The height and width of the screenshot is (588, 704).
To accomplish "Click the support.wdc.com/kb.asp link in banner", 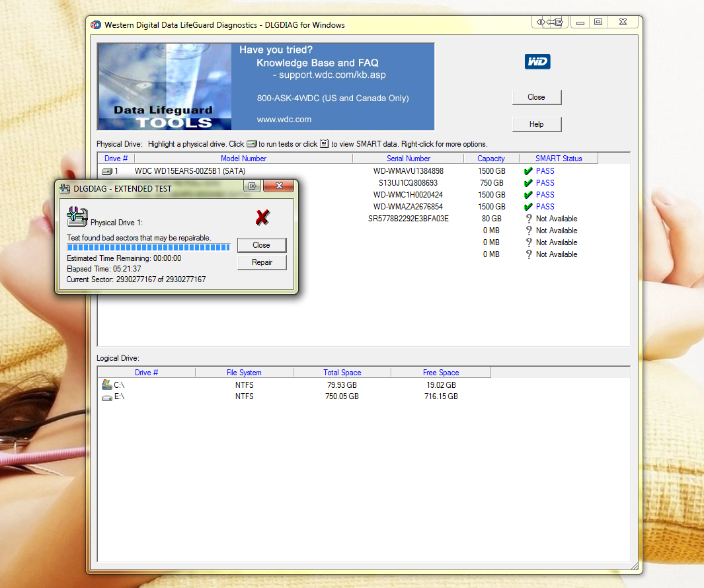I will (332, 75).
